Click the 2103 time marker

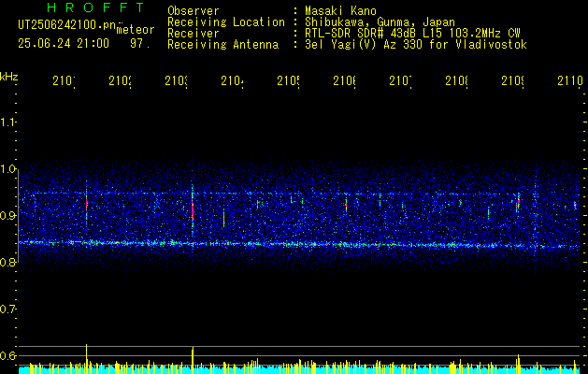[177, 80]
